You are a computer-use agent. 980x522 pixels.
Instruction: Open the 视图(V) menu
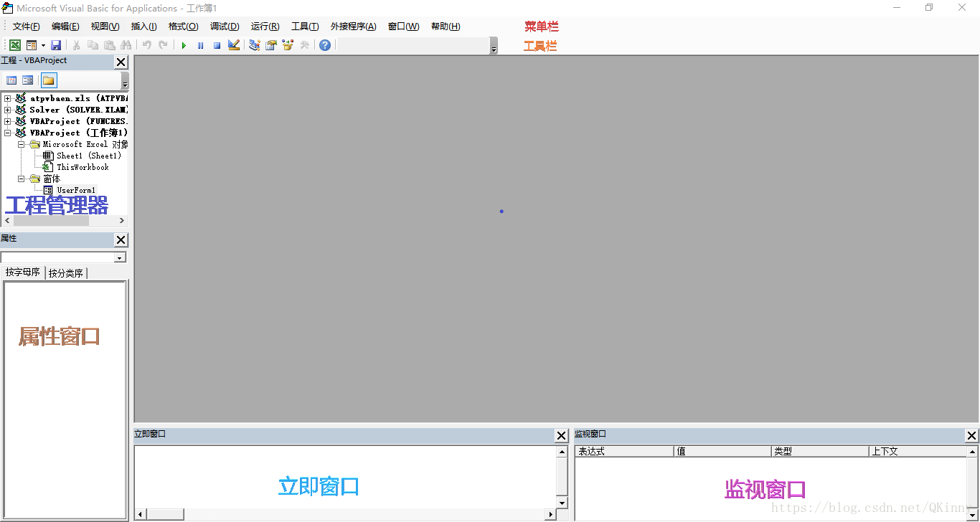tap(105, 27)
